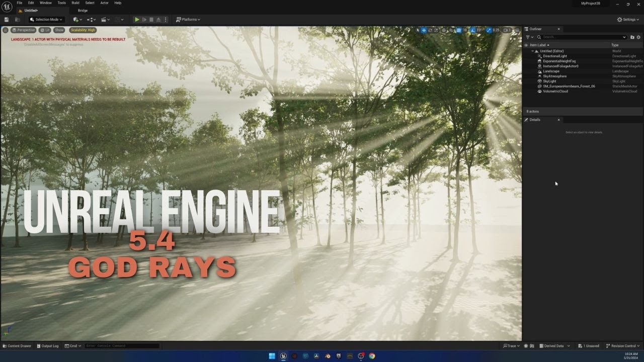Click the rotation snap value 10°
Screen dimensions: 644x362
point(479,30)
